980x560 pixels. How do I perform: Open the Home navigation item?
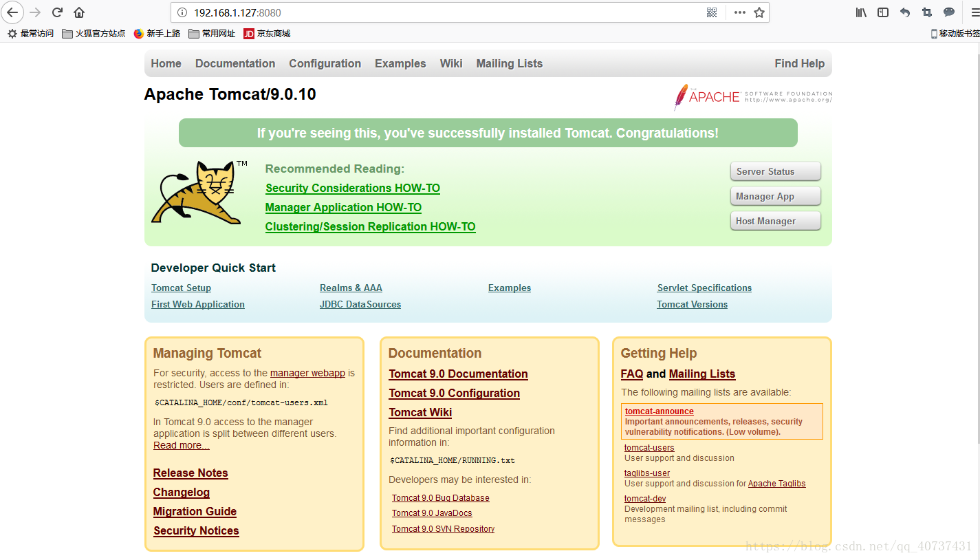tap(166, 63)
